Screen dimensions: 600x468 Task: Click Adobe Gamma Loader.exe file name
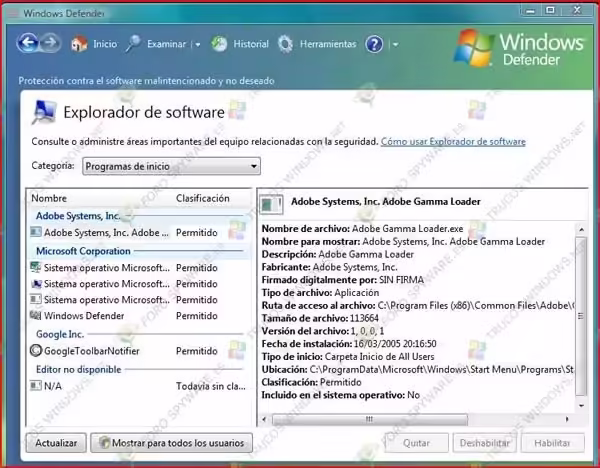[408, 229]
